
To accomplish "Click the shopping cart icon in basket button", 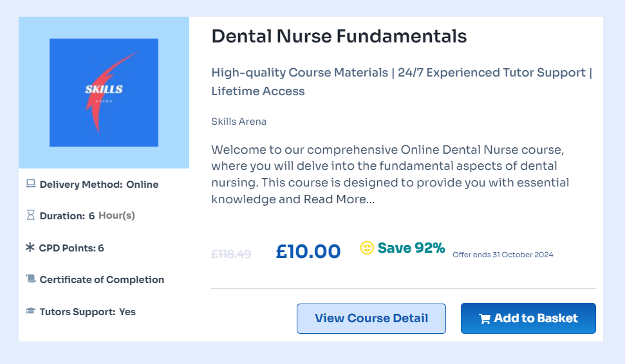I will pos(485,318).
